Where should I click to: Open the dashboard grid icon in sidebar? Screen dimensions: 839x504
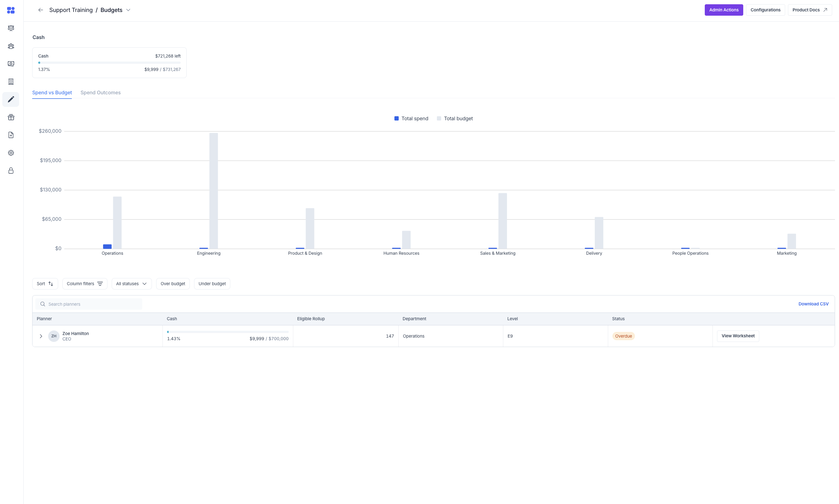point(11,10)
